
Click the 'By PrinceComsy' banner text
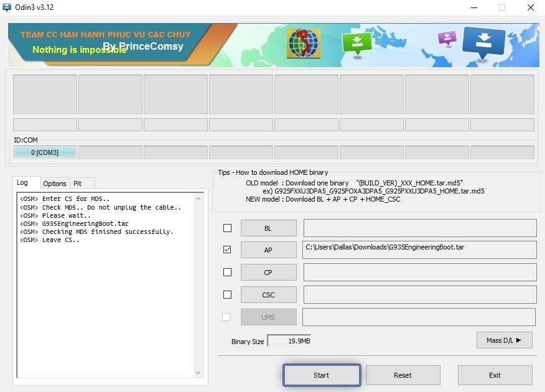[x=143, y=46]
